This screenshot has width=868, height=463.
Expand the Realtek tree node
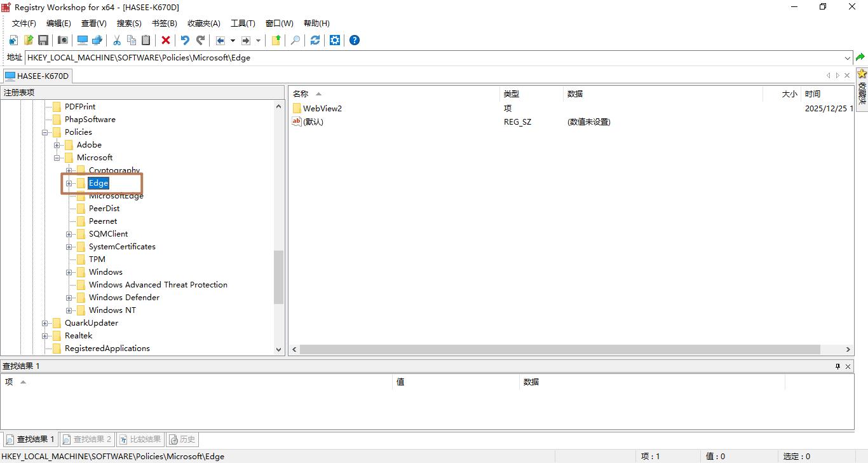pos(45,336)
